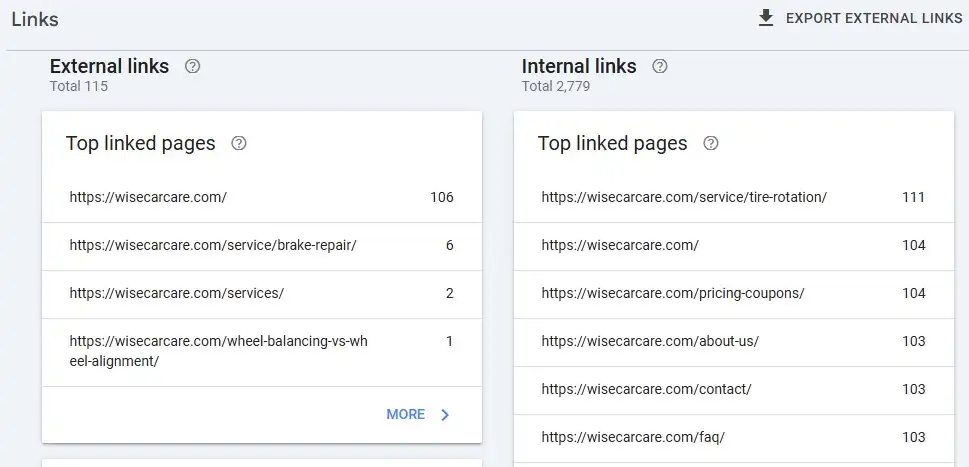
Task: Open help icon on External Top linked pages
Action: [x=239, y=143]
